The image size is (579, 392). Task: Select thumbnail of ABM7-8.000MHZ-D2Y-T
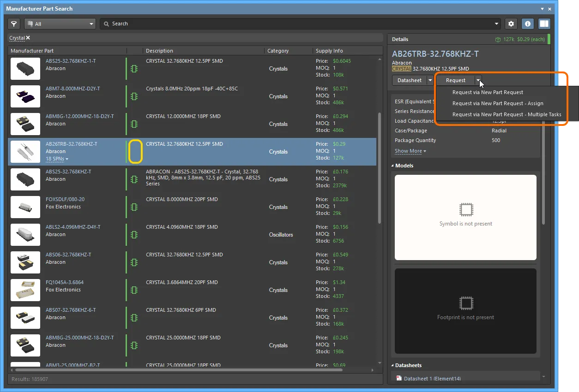pos(25,96)
